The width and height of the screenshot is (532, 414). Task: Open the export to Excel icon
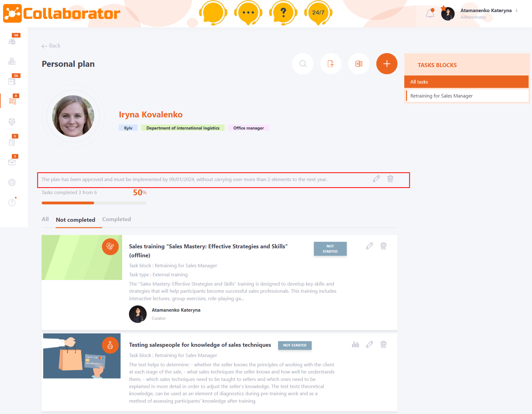click(x=359, y=64)
